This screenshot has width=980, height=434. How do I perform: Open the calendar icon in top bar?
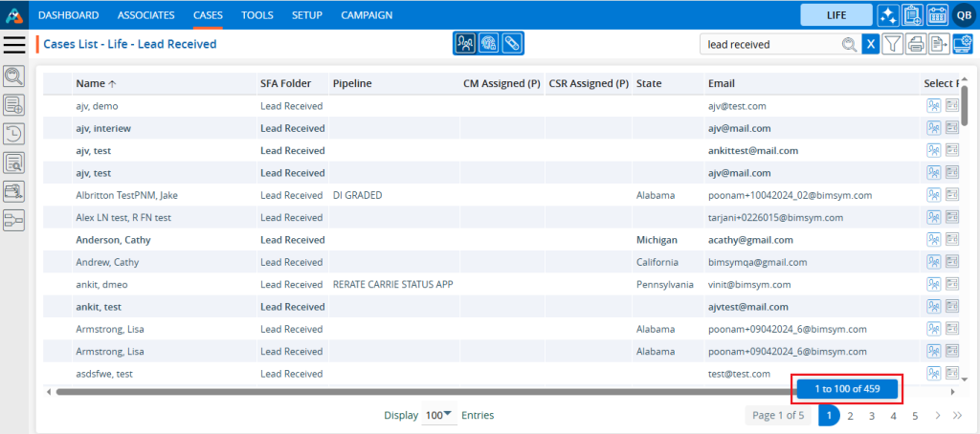[938, 15]
